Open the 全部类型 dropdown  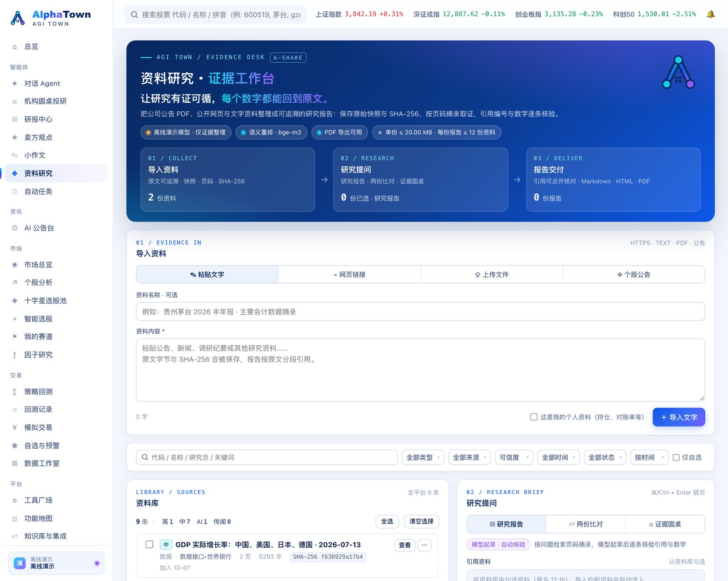click(423, 457)
